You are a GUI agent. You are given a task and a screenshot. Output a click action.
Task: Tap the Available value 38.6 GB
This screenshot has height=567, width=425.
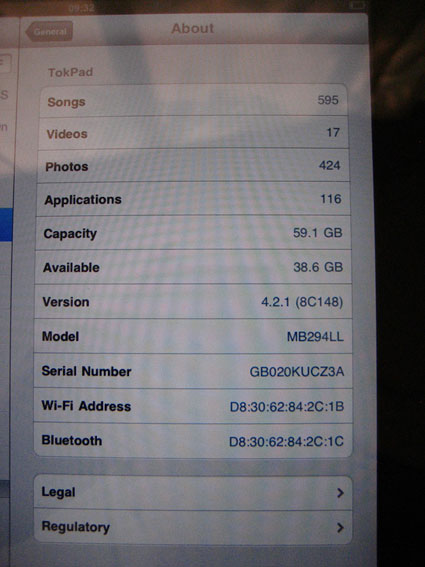pyautogui.click(x=318, y=267)
